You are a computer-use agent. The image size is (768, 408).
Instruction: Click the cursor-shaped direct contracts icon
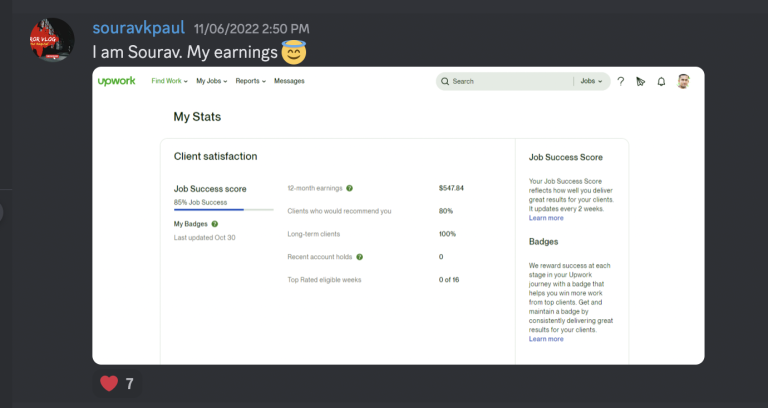click(x=641, y=81)
